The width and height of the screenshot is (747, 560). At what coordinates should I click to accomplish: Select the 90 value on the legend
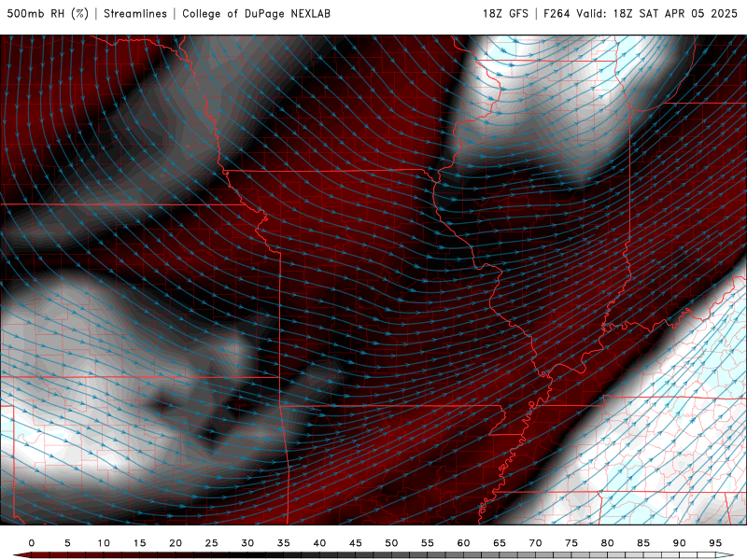click(679, 543)
